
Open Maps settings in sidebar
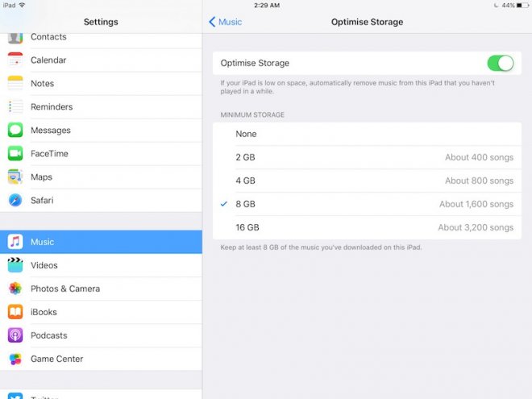pos(101,177)
